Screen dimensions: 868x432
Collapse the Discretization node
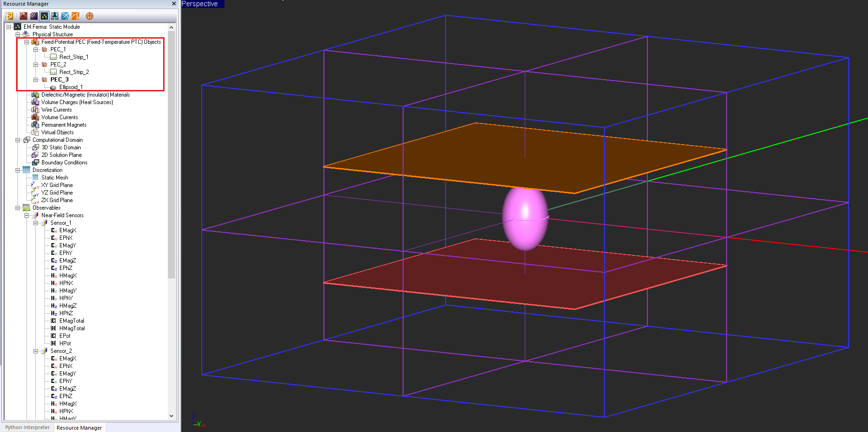[17, 170]
